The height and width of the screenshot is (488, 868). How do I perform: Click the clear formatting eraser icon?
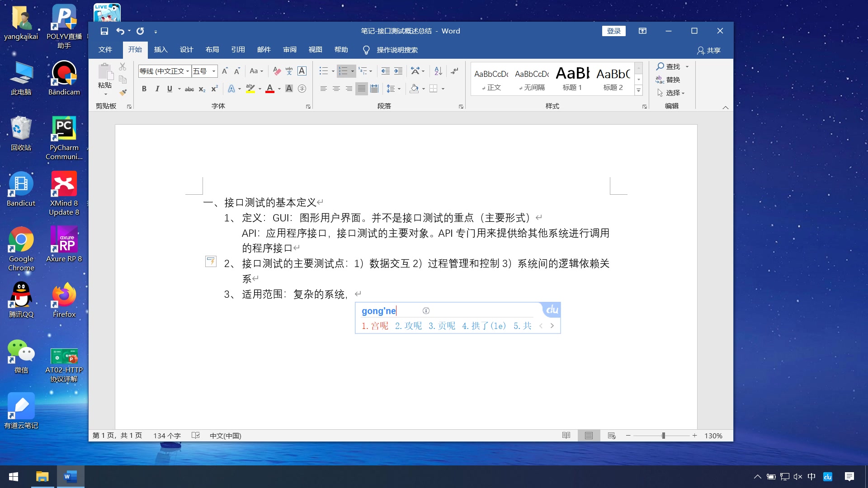point(277,71)
